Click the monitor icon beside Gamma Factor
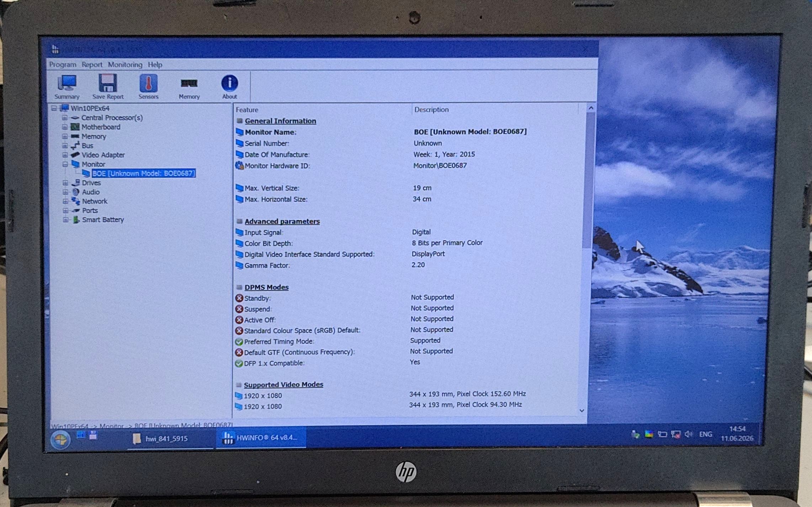Screen dimensions: 812x507 click(x=239, y=266)
